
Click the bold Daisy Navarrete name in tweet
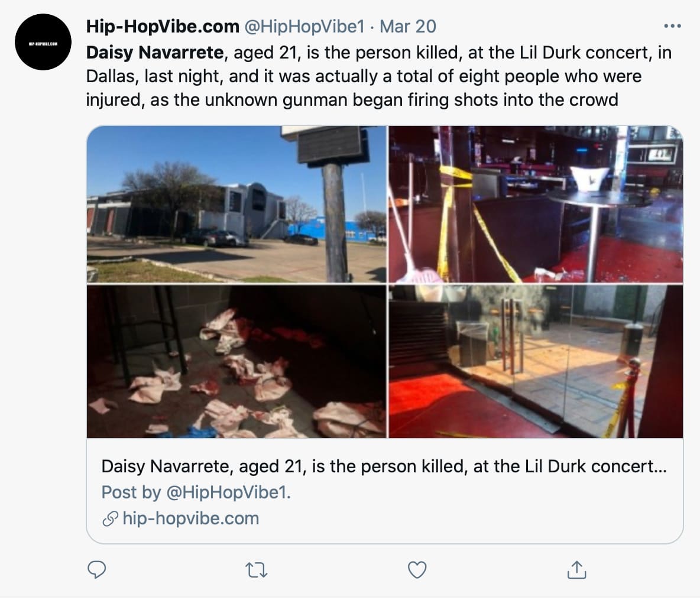click(x=155, y=53)
